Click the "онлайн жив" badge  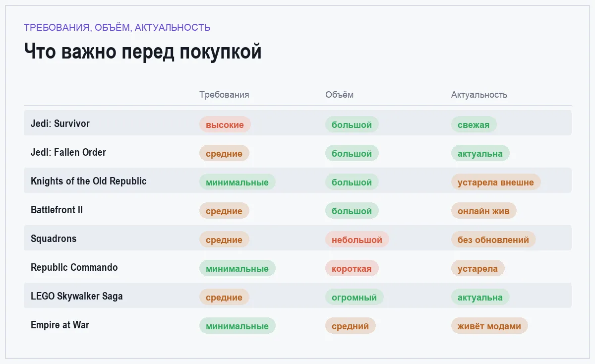[x=484, y=211]
